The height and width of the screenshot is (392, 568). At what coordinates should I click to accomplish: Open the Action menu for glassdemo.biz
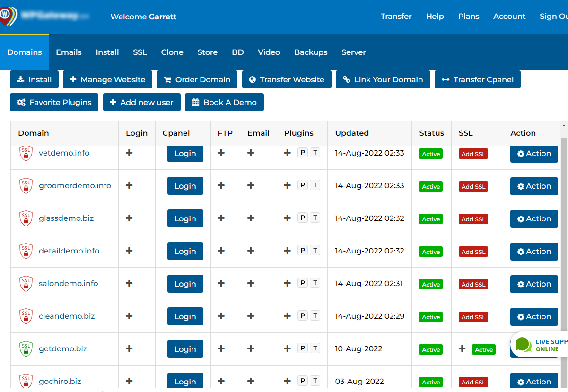pos(534,219)
